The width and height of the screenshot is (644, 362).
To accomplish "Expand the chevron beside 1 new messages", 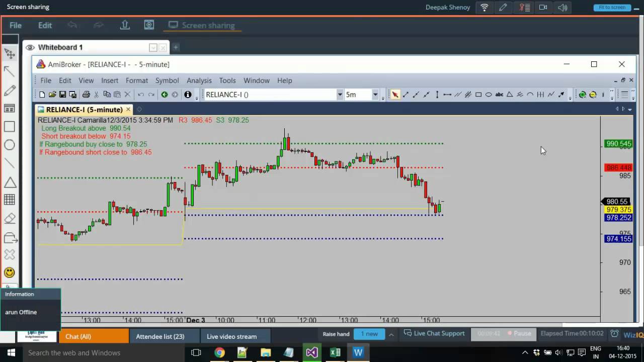I will click(391, 334).
